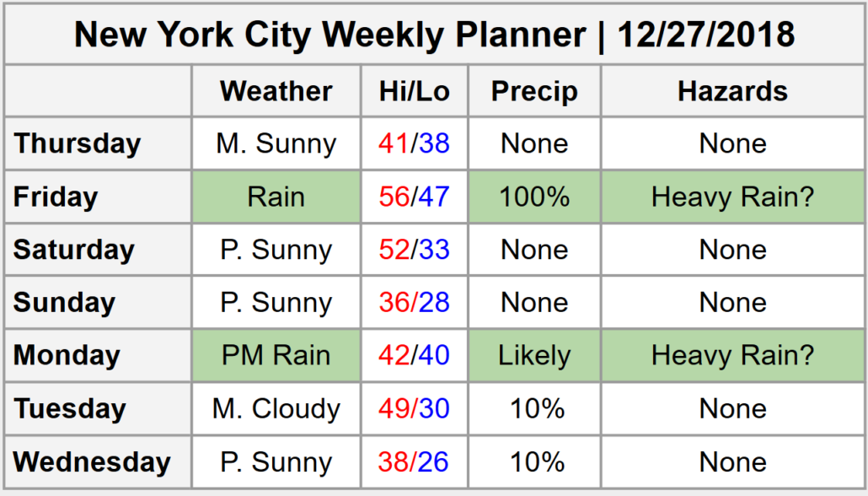868x496 pixels.
Task: Click the Hazards column header
Action: [x=732, y=91]
